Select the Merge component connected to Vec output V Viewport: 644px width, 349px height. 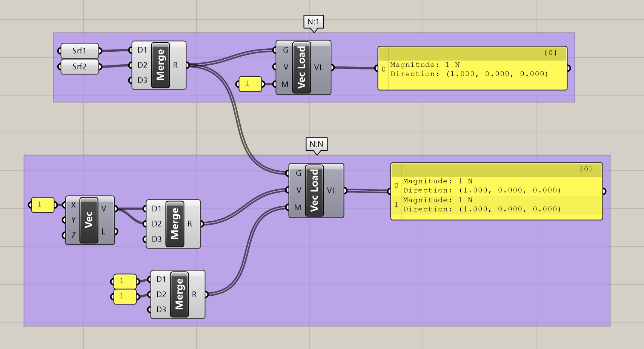coord(175,224)
